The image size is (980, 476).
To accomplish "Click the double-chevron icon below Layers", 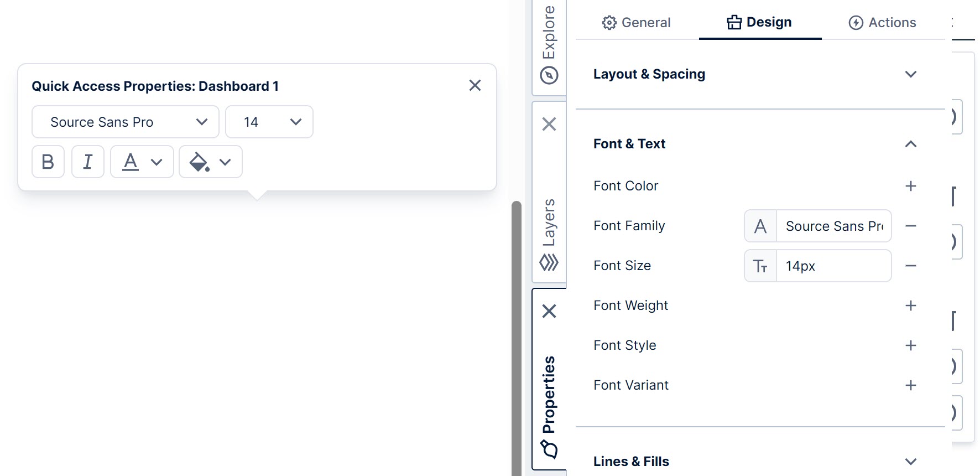I will (549, 262).
